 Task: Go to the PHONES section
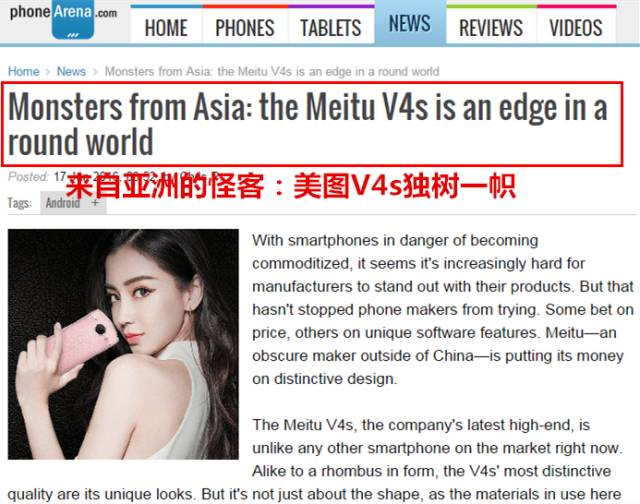(x=245, y=25)
